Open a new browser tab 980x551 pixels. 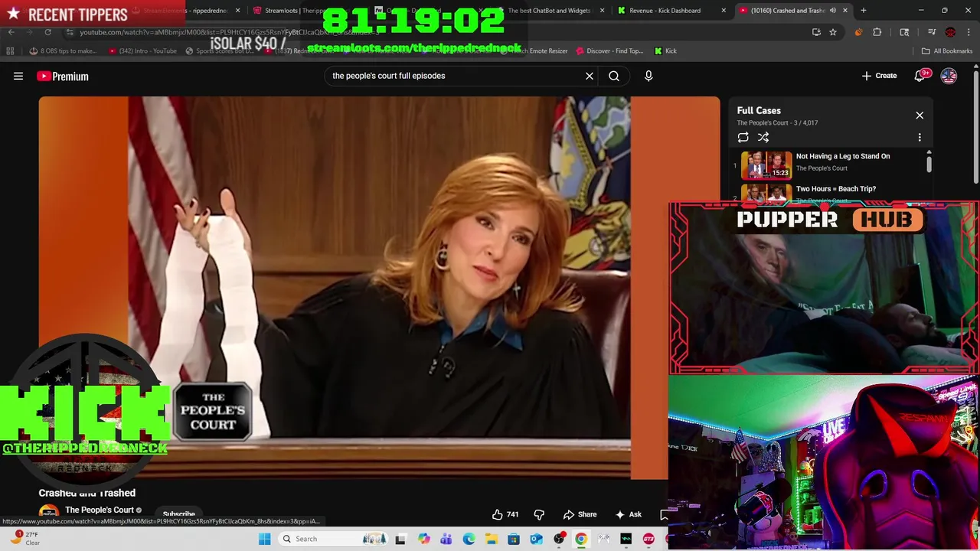tap(863, 11)
